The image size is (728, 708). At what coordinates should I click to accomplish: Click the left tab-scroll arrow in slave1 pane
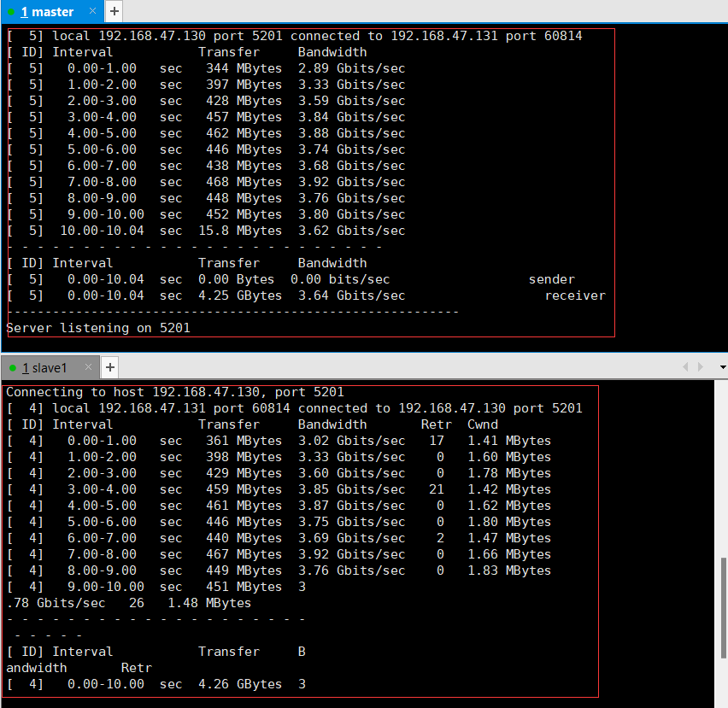pos(686,367)
